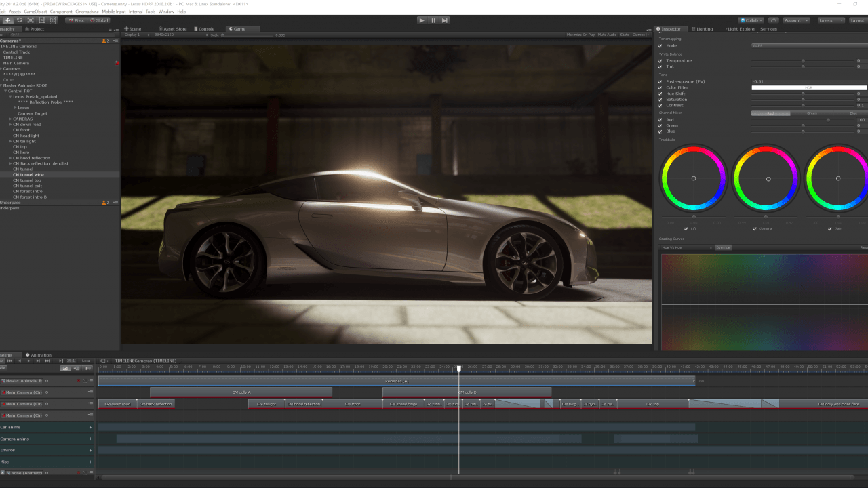Toggle the Lift trackball checkbox
This screenshot has width=868, height=488.
(686, 229)
